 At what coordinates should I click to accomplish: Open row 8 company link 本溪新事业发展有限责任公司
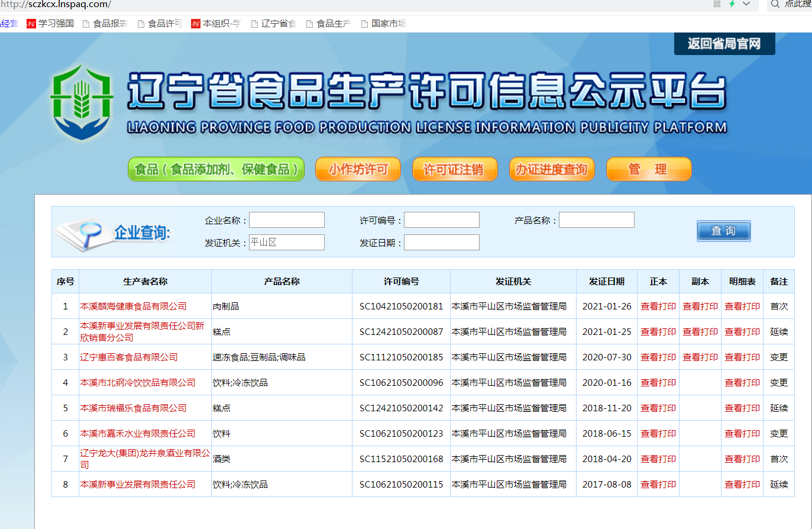pyautogui.click(x=138, y=485)
